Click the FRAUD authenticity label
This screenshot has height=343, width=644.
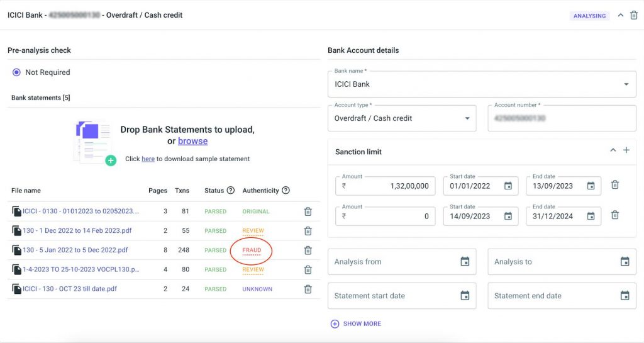coord(252,250)
